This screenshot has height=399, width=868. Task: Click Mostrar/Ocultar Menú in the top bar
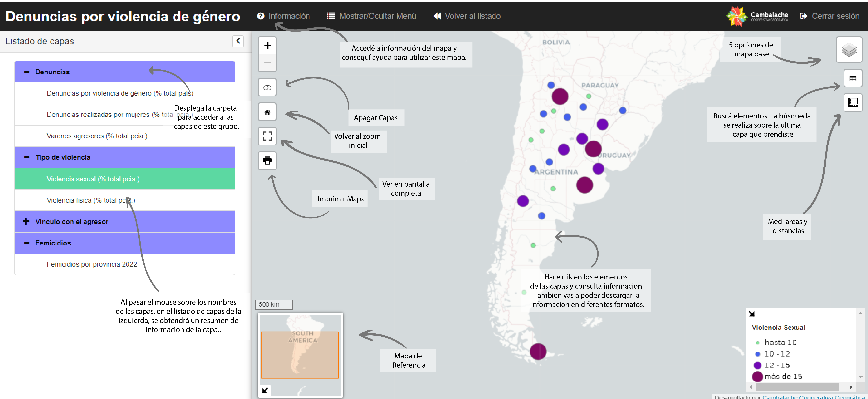[371, 16]
